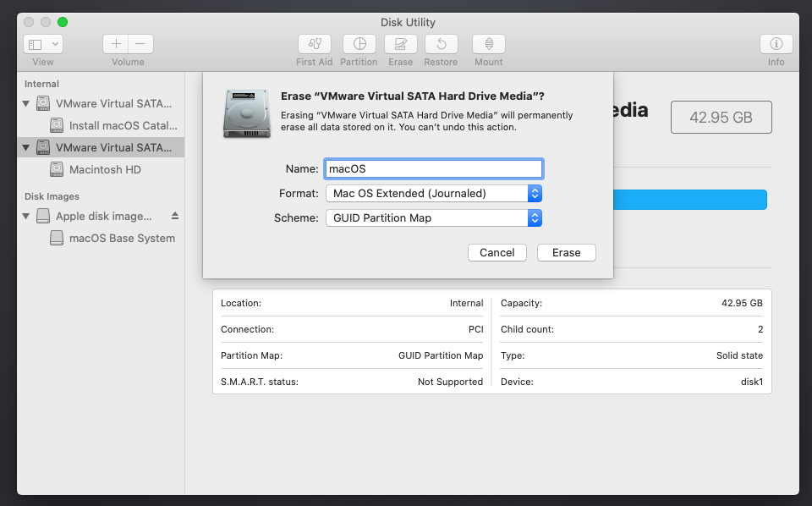The image size is (812, 506).
Task: Click the Name text field
Action: (x=433, y=168)
